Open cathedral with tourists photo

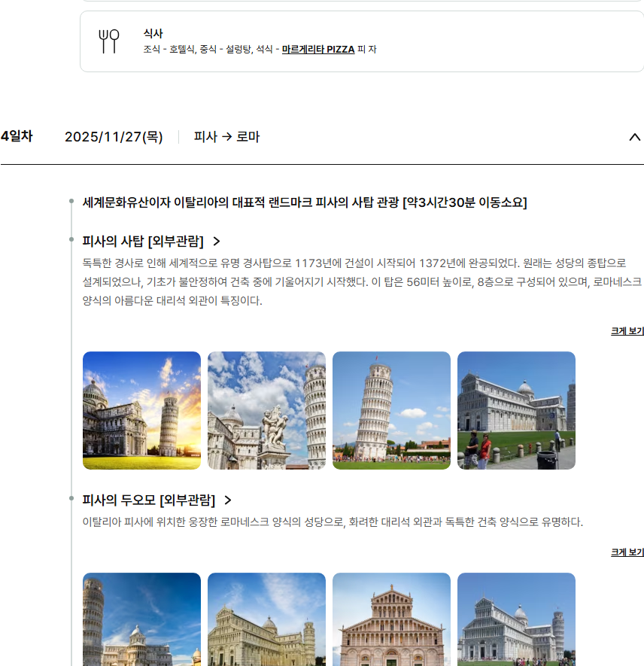pos(516,410)
